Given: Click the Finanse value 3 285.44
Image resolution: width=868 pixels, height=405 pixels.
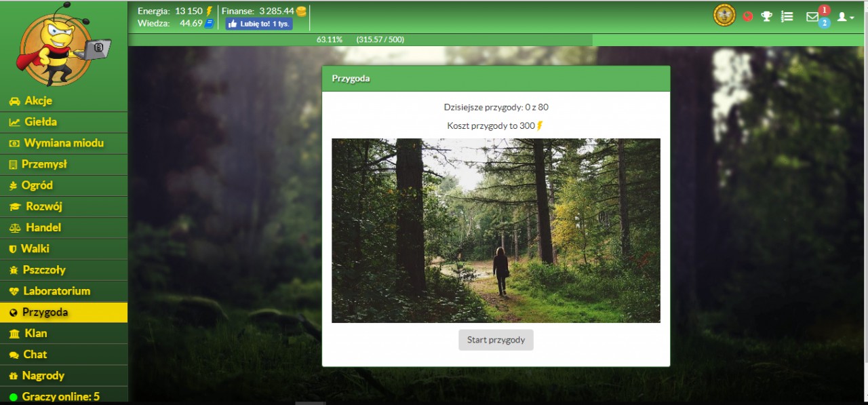Looking at the screenshot, I should point(277,11).
